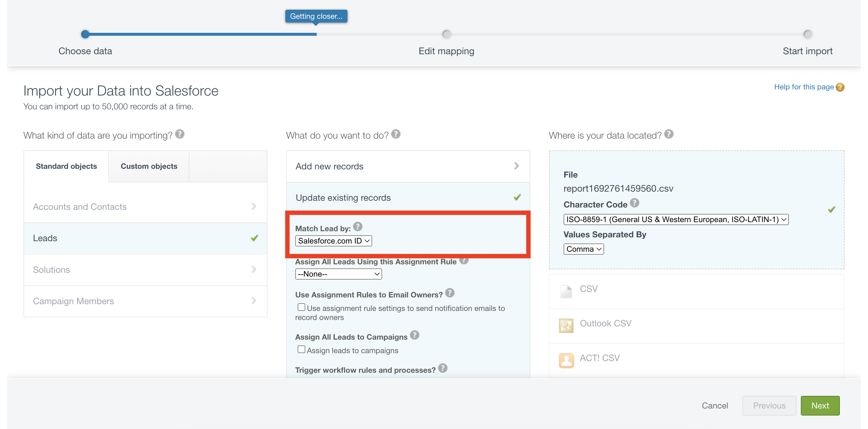868x429 pixels.
Task: Click the Outlook CSV icon
Action: click(566, 326)
